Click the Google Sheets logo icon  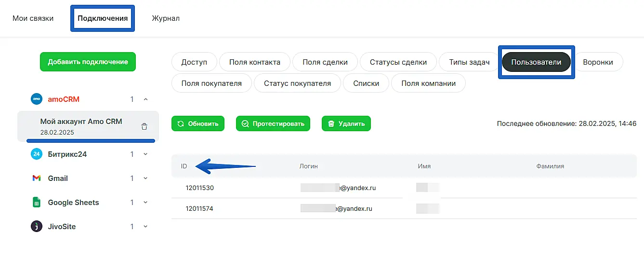pos(37,203)
